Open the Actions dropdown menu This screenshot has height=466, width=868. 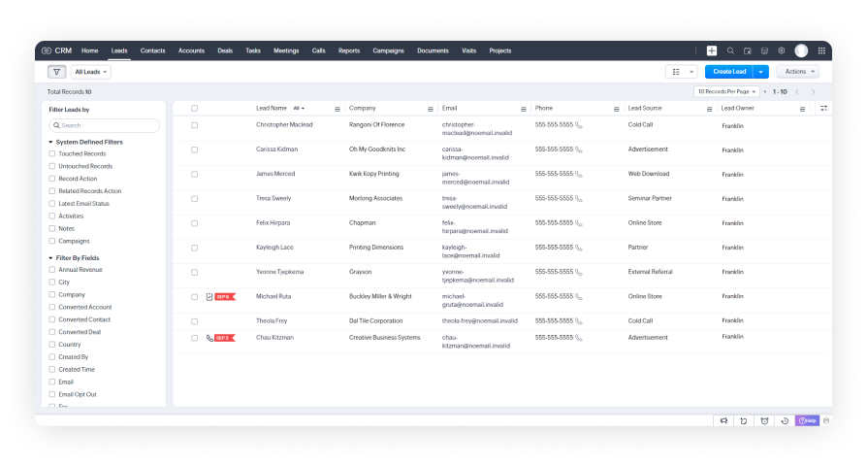(x=797, y=72)
